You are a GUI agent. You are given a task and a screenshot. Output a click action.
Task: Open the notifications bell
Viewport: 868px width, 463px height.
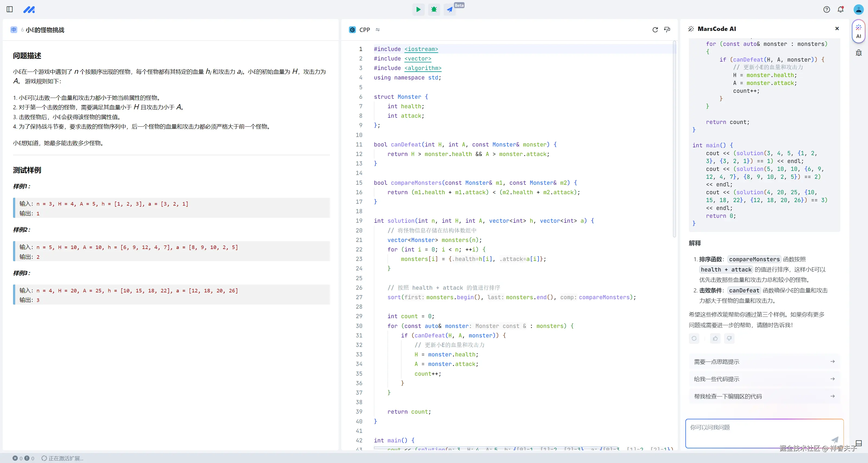click(x=840, y=9)
